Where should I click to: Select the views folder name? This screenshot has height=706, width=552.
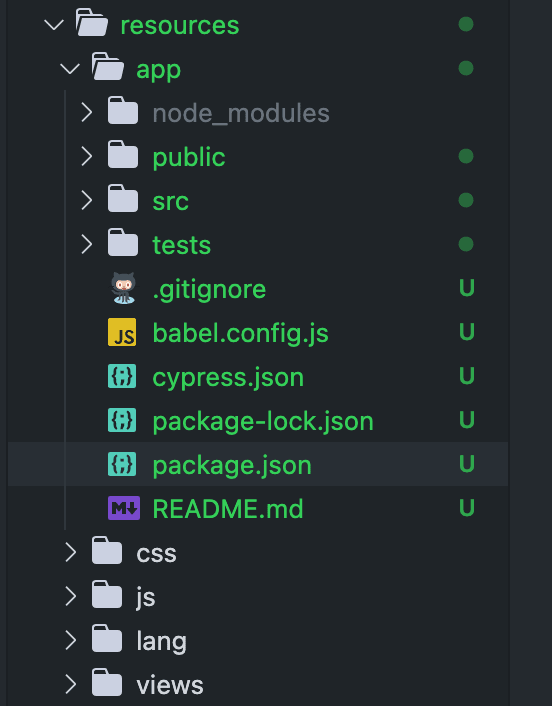point(170,686)
